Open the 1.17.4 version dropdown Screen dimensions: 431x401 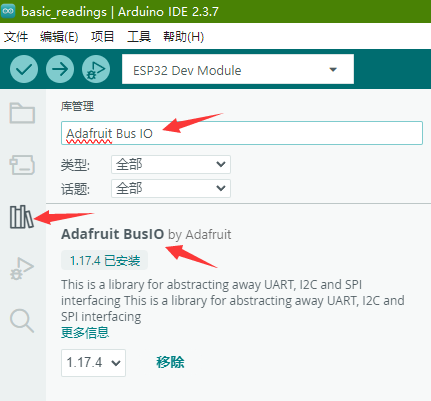93,363
